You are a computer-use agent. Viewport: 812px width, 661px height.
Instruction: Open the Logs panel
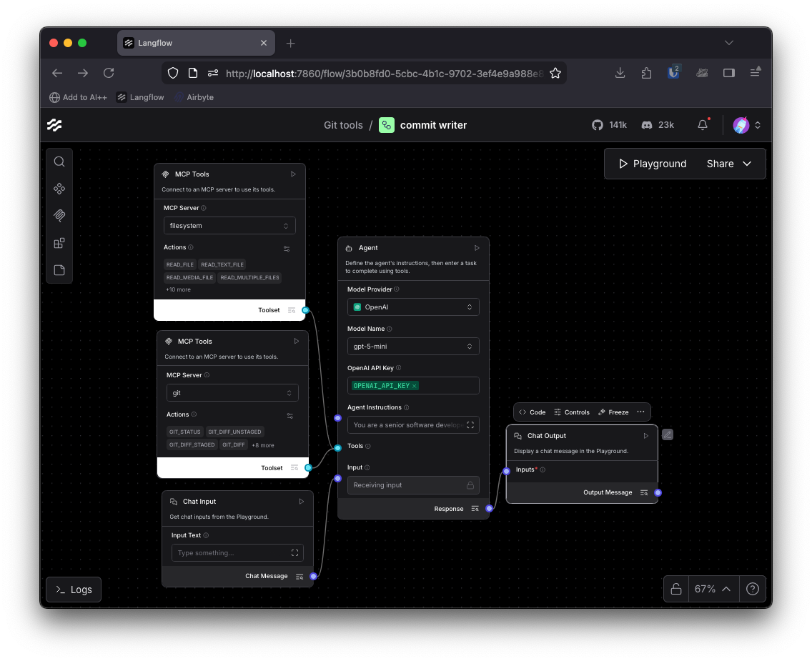pos(73,589)
